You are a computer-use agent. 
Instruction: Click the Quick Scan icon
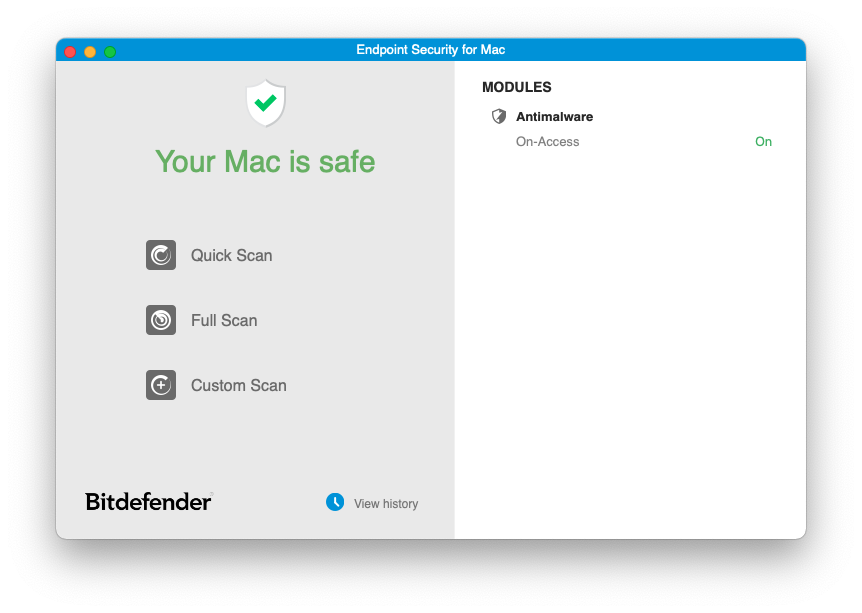click(x=161, y=255)
